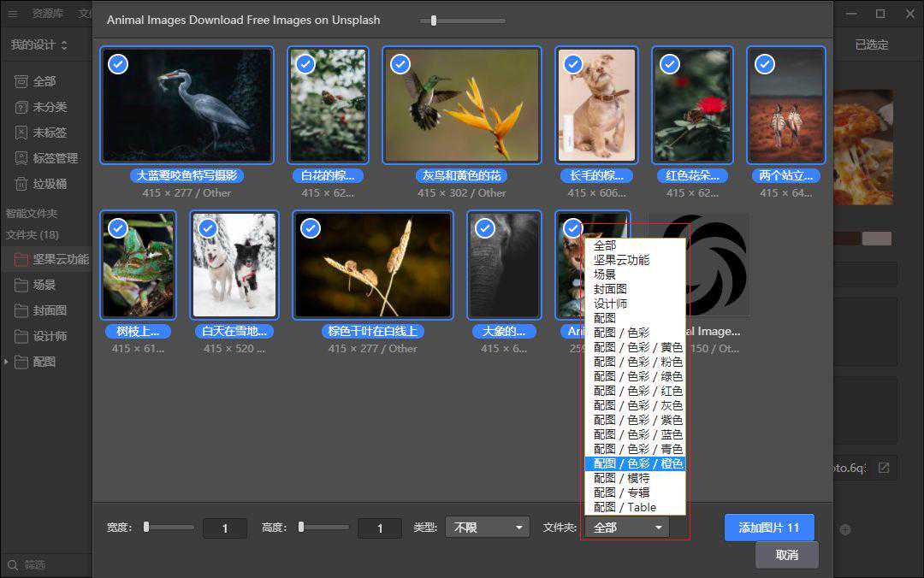Click the trash bin icon in sidebar
Viewport: 924px width, 578px height.
point(21,184)
